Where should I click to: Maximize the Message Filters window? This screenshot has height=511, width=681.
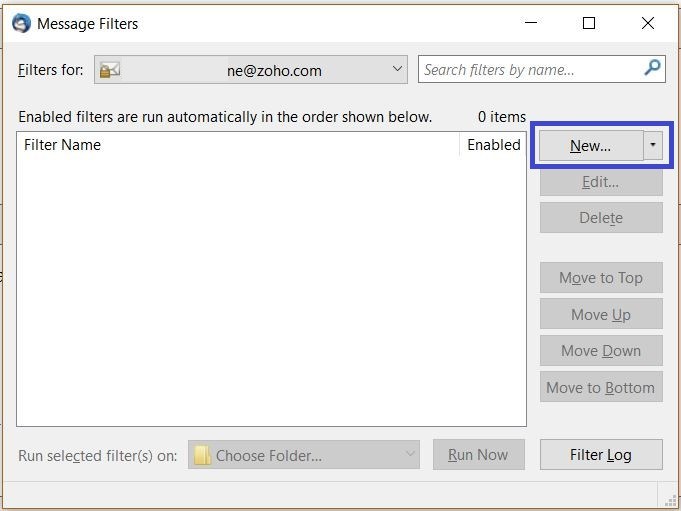coord(588,23)
